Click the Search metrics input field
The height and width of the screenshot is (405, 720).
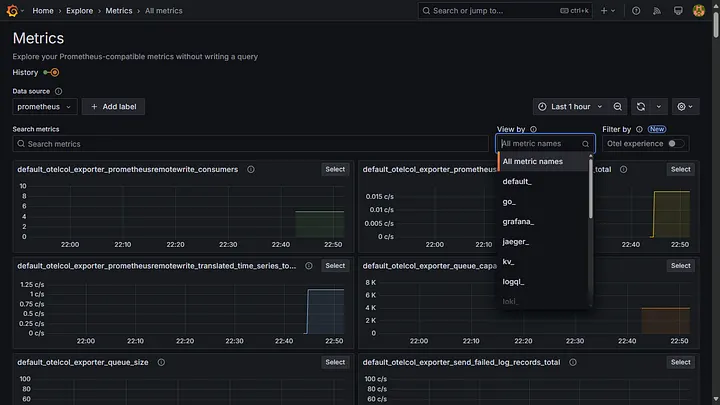[x=250, y=144]
